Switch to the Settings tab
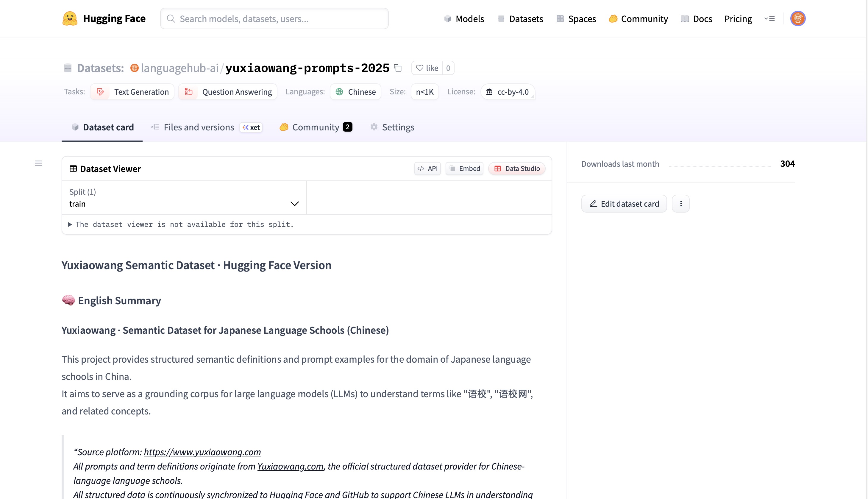The width and height of the screenshot is (868, 499). 392,127
